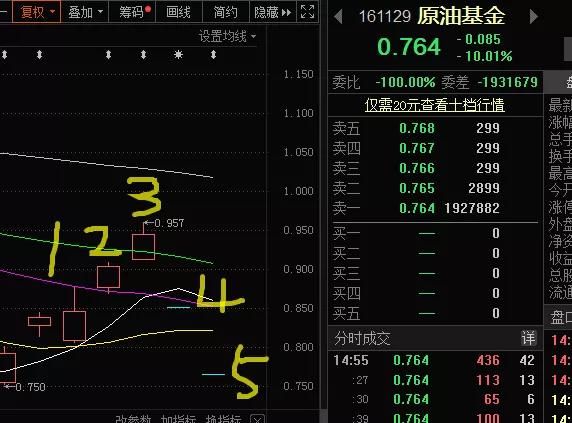Open the 设置均线 dropdown
This screenshot has height=423, width=572.
[x=227, y=36]
